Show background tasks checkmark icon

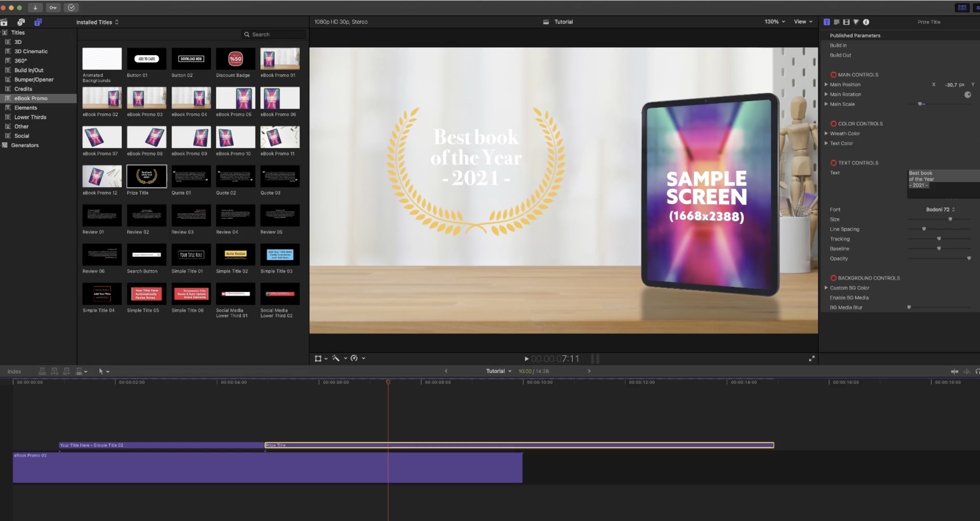click(x=71, y=8)
